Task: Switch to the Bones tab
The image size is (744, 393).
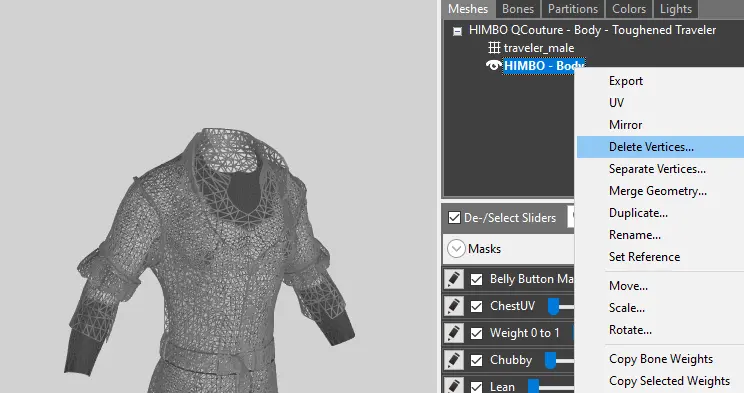Action: [518, 9]
